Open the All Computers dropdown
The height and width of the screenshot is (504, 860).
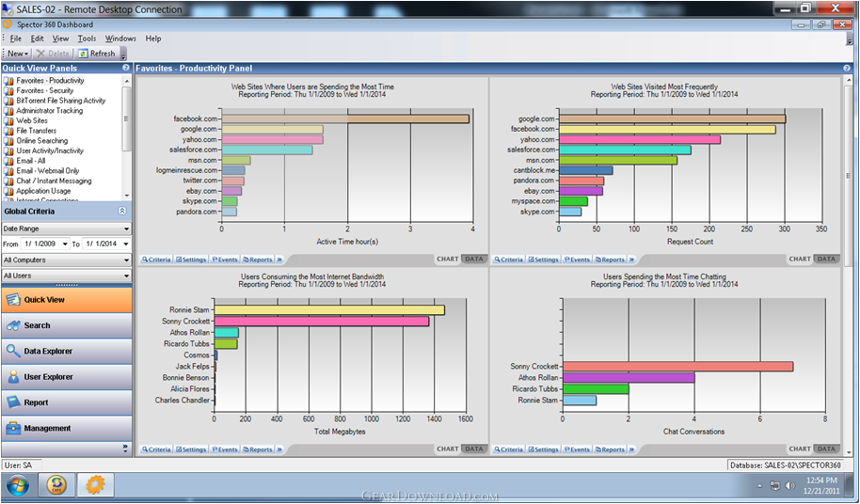coord(67,260)
